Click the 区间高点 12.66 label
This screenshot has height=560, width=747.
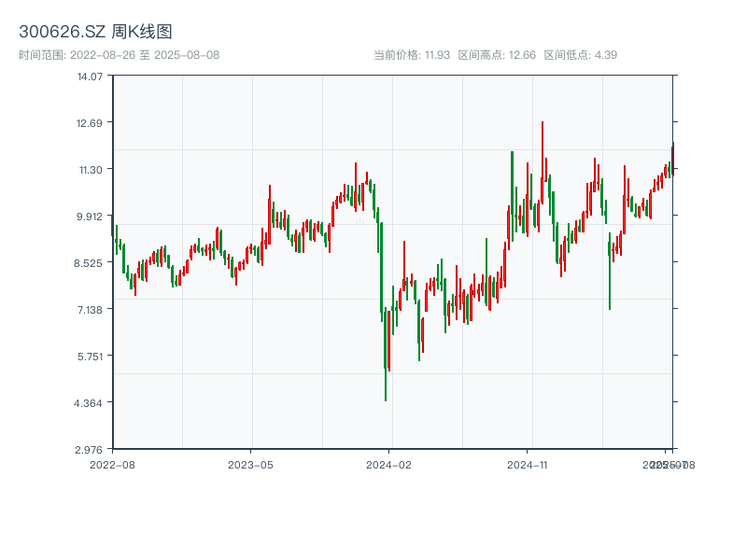497,55
